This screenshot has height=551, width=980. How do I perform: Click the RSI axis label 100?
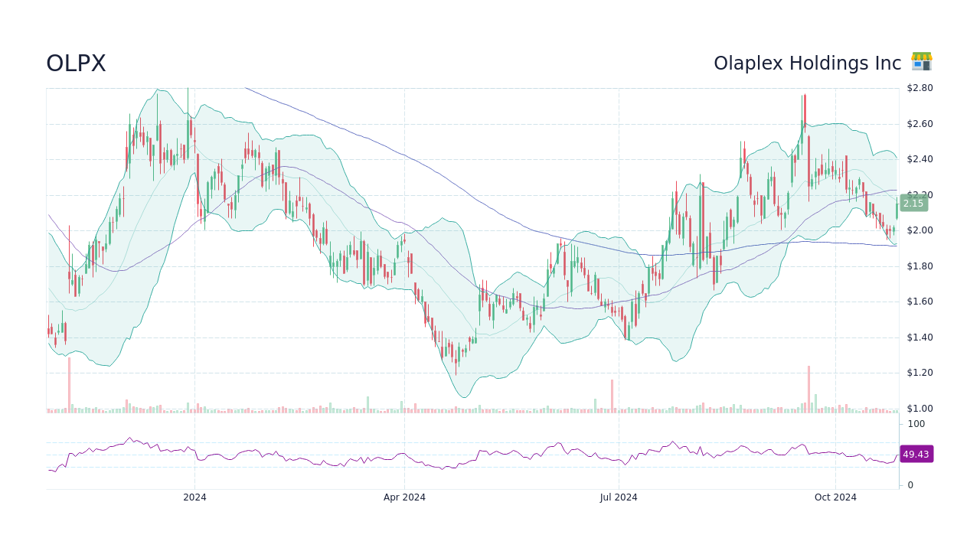click(916, 424)
